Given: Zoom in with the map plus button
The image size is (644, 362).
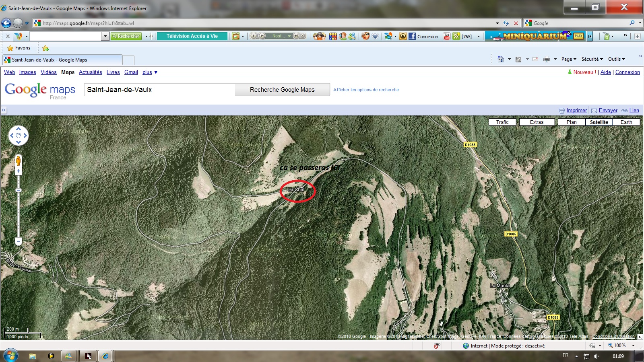Looking at the screenshot, I should tap(18, 171).
